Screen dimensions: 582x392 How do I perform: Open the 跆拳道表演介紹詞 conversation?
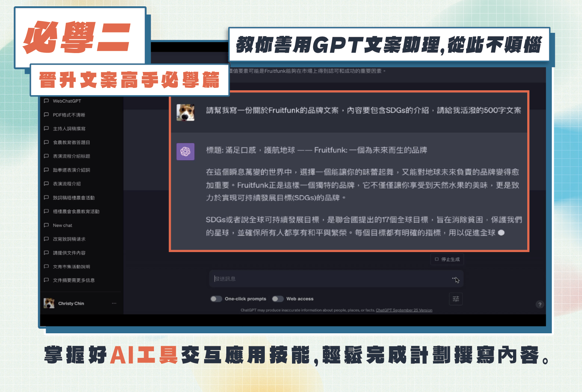[x=71, y=170]
